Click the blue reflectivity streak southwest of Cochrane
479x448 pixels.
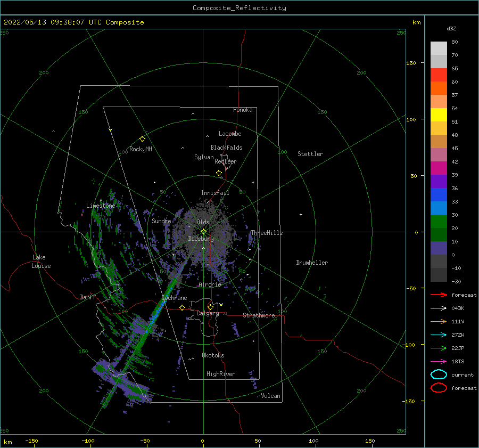coord(159,312)
